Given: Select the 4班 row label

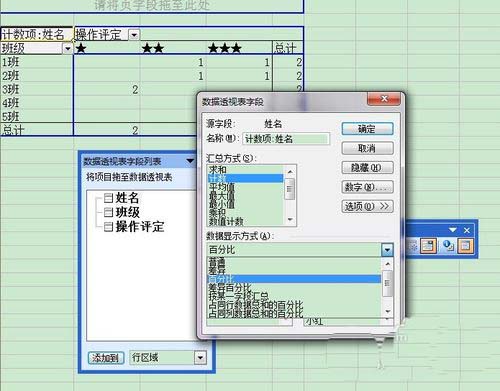Looking at the screenshot, I should (37, 103).
